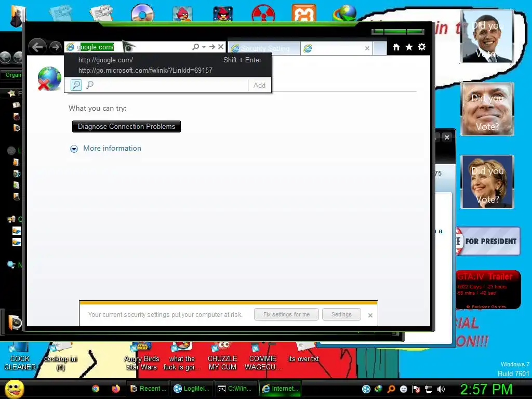Image resolution: width=532 pixels, height=399 pixels.
Task: Expand the More information section
Action: (x=74, y=149)
